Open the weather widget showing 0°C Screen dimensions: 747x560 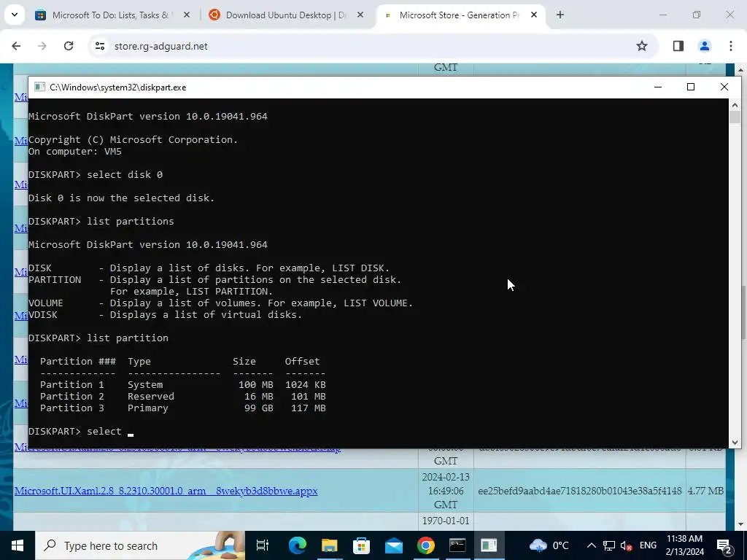coord(549,545)
